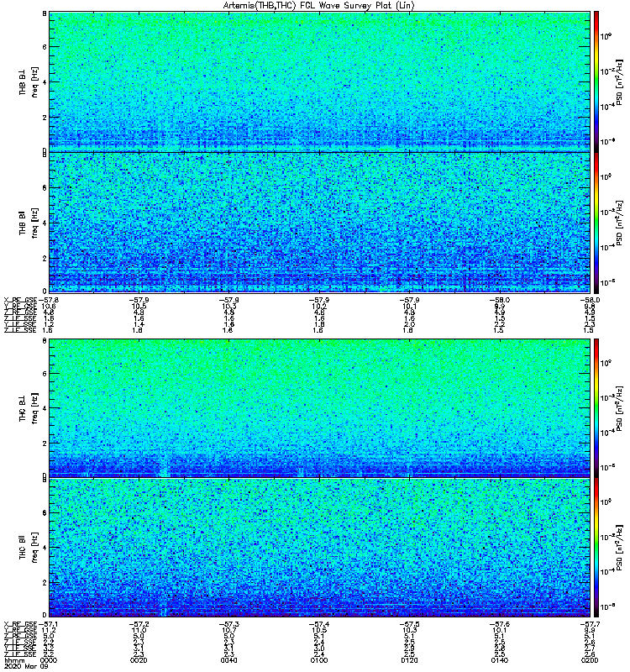The image size is (630, 672).
Task: Click the '2' frequency tick of THB B∥ panel
Action: [45, 259]
